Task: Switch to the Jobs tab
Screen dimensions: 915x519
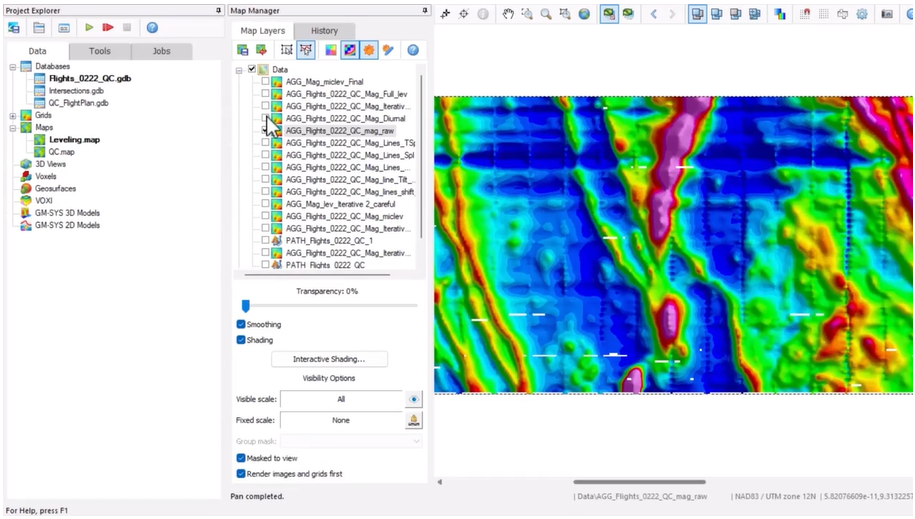Action: point(162,51)
